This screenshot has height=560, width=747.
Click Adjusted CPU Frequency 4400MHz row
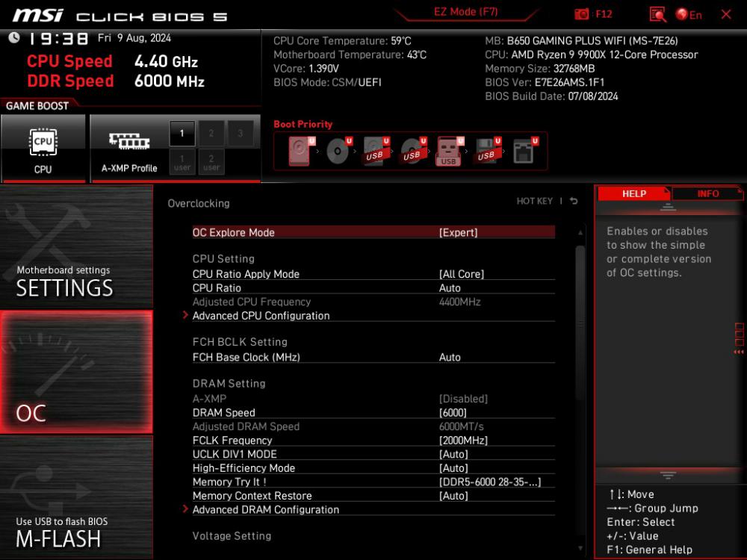click(373, 302)
